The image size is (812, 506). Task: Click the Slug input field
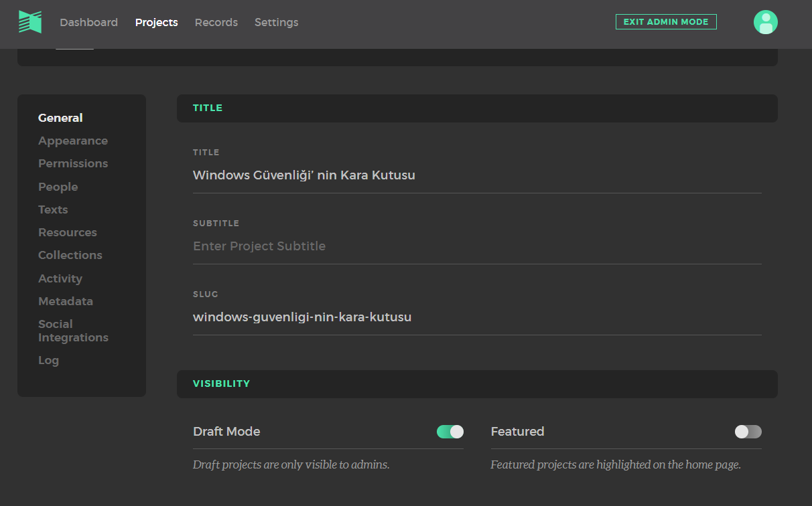(477, 317)
